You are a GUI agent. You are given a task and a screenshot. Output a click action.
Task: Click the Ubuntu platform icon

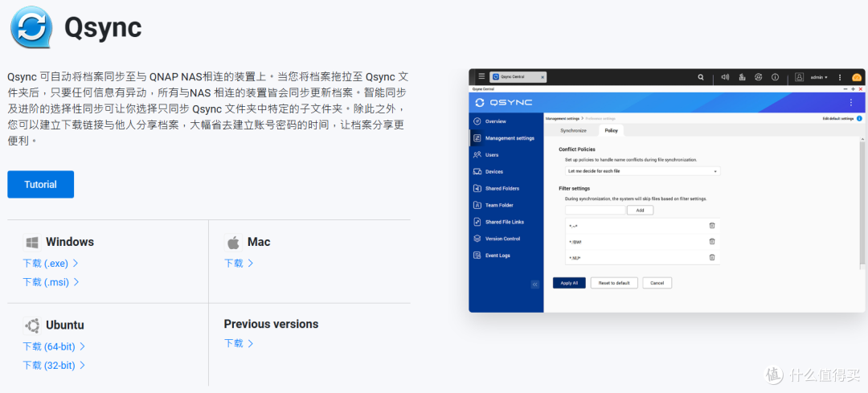click(32, 325)
